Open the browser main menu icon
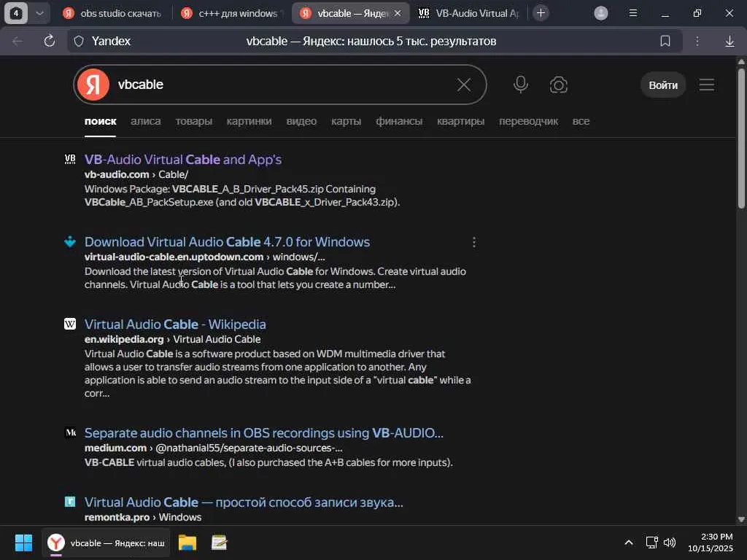 [632, 13]
